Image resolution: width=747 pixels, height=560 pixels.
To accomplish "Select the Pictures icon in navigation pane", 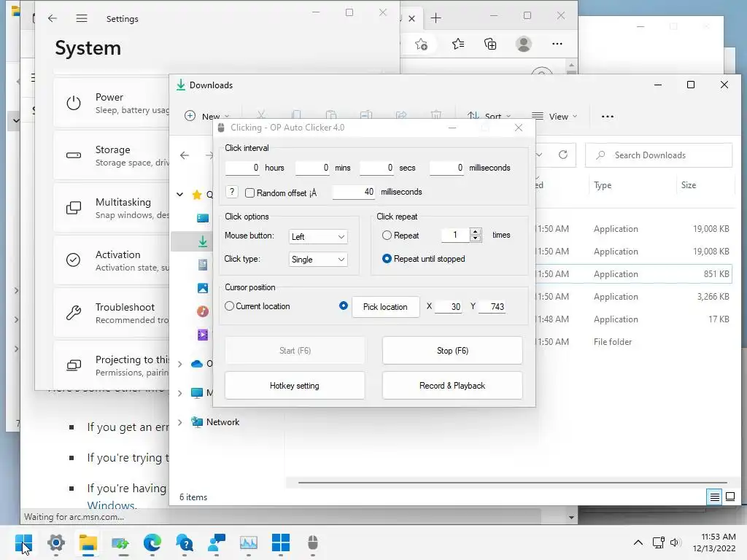I will (203, 288).
